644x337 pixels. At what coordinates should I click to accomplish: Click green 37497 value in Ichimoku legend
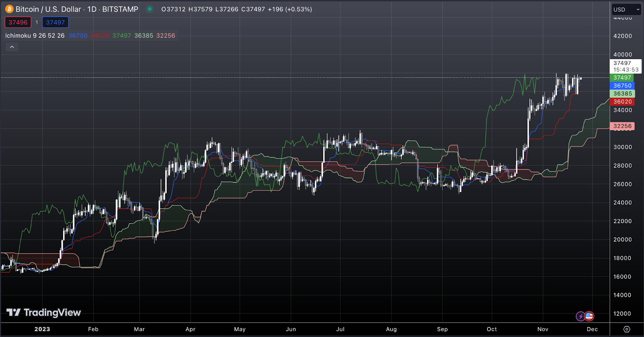pyautogui.click(x=122, y=35)
